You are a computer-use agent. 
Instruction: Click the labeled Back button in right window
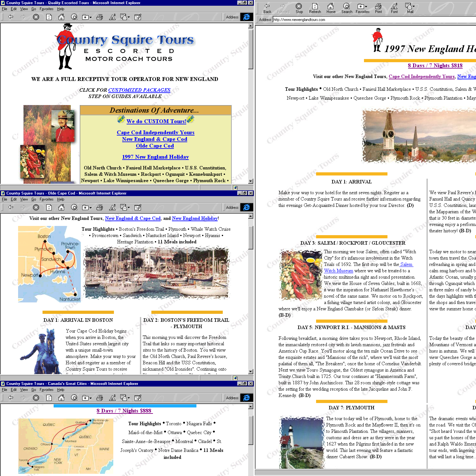(267, 8)
